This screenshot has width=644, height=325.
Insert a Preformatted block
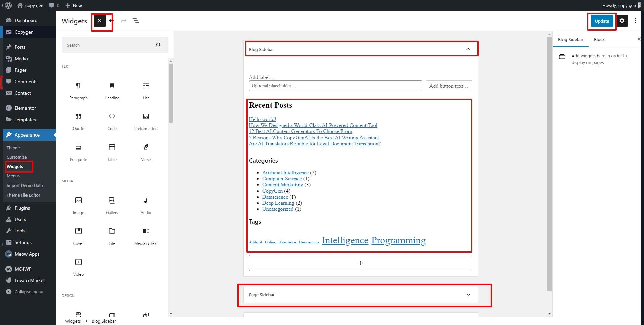pyautogui.click(x=146, y=121)
